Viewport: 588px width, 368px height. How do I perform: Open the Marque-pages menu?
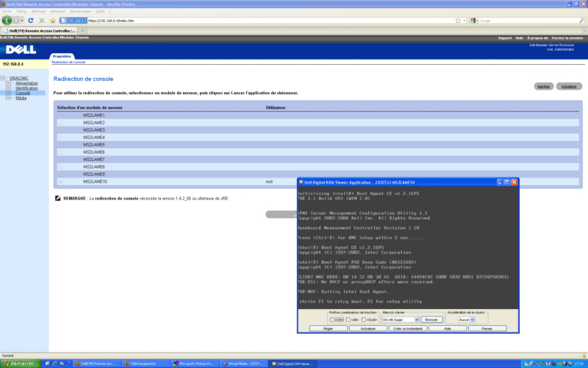point(81,11)
